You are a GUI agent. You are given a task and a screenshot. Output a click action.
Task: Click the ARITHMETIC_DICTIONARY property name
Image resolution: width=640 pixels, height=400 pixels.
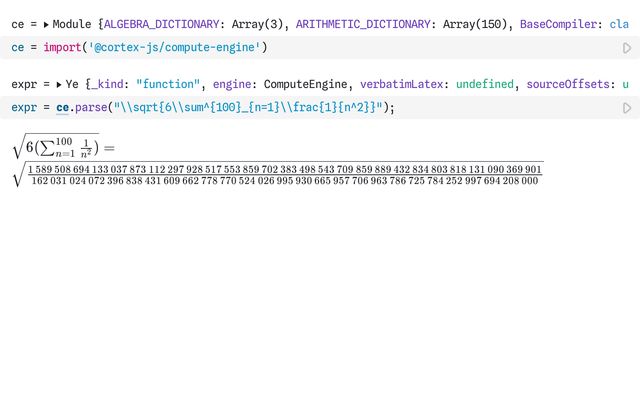(x=363, y=24)
